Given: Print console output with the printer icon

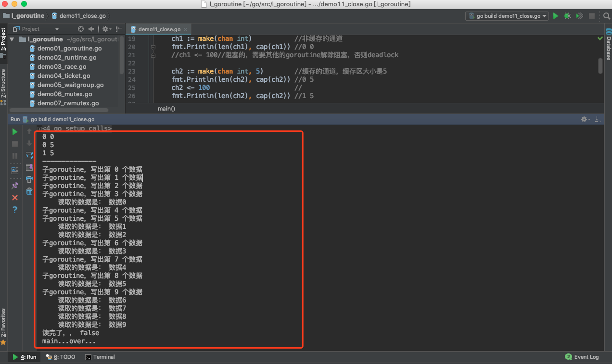Looking at the screenshot, I should tap(29, 179).
